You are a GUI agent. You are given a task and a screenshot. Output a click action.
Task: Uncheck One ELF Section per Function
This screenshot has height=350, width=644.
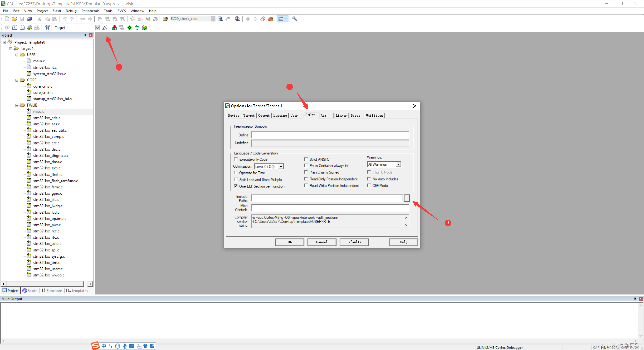236,186
